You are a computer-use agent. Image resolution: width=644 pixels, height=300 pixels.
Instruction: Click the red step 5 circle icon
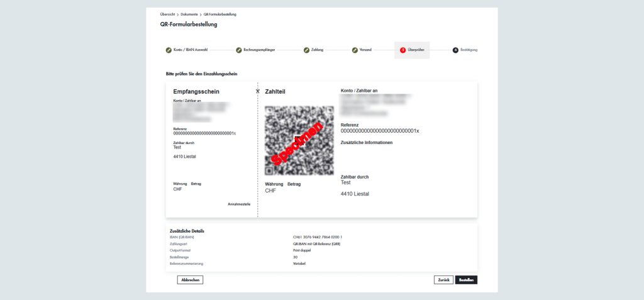[x=403, y=50]
